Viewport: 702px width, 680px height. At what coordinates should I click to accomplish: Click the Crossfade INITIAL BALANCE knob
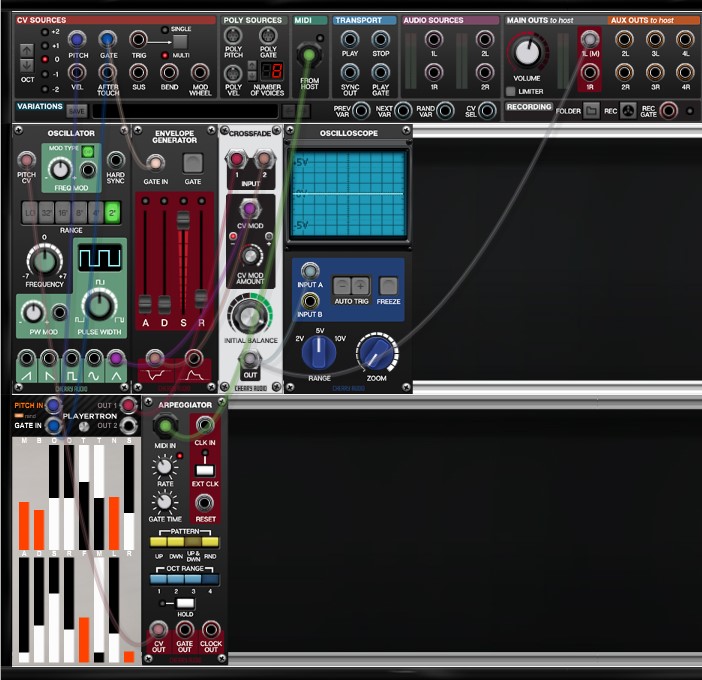point(249,316)
